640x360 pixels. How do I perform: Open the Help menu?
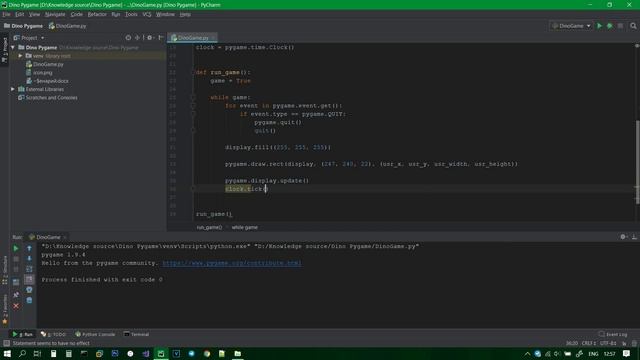pos(185,14)
